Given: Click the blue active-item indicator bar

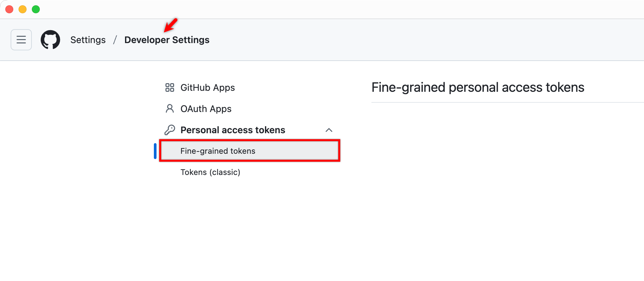Looking at the screenshot, I should (156, 151).
